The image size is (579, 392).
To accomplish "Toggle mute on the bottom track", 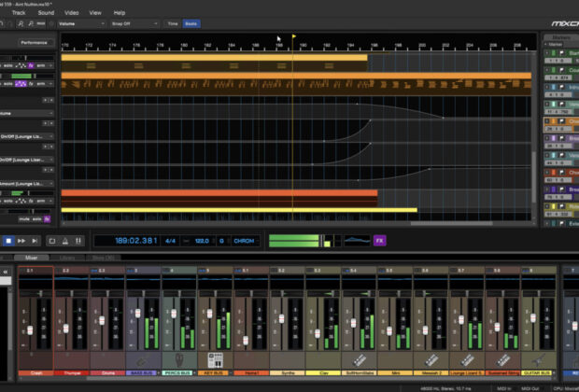I will click(x=24, y=219).
